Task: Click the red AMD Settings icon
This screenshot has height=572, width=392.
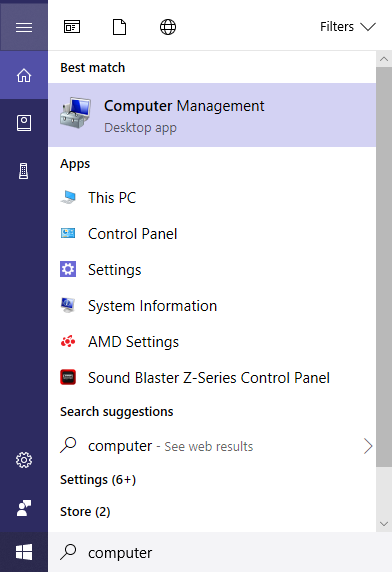Action: (x=68, y=341)
